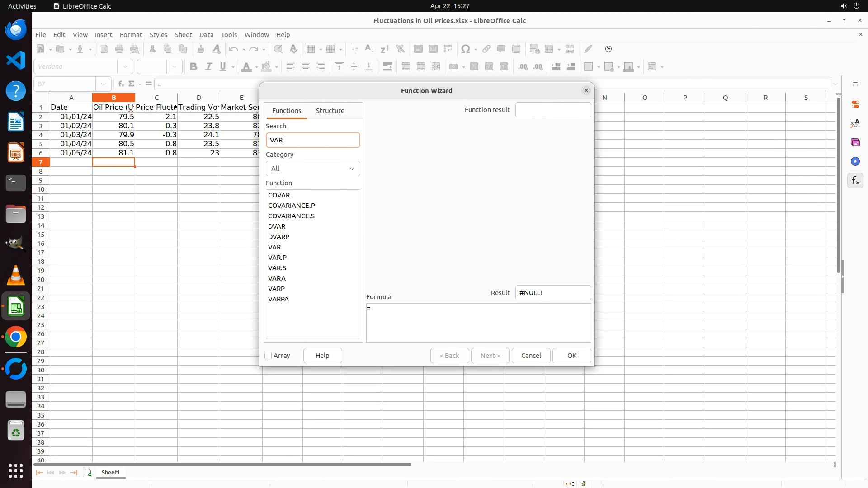The image size is (868, 488).
Task: Click the Function Wizard icon beside formula bar
Action: coord(121,84)
